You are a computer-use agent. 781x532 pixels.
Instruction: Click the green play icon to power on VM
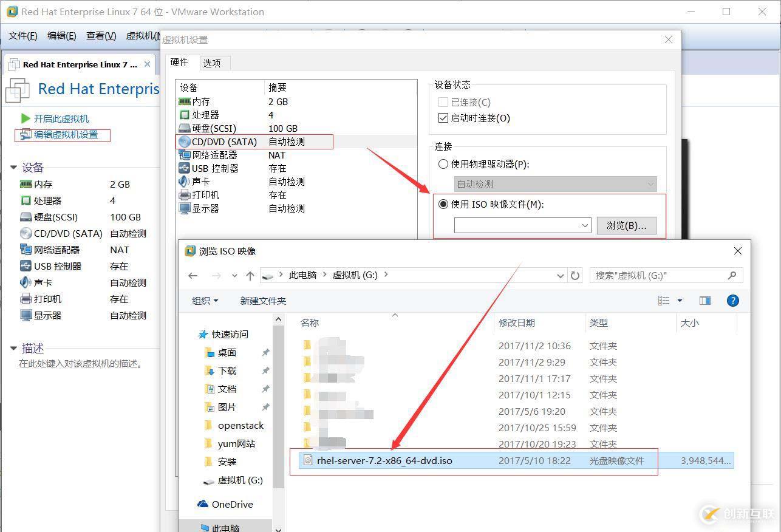click(26, 118)
